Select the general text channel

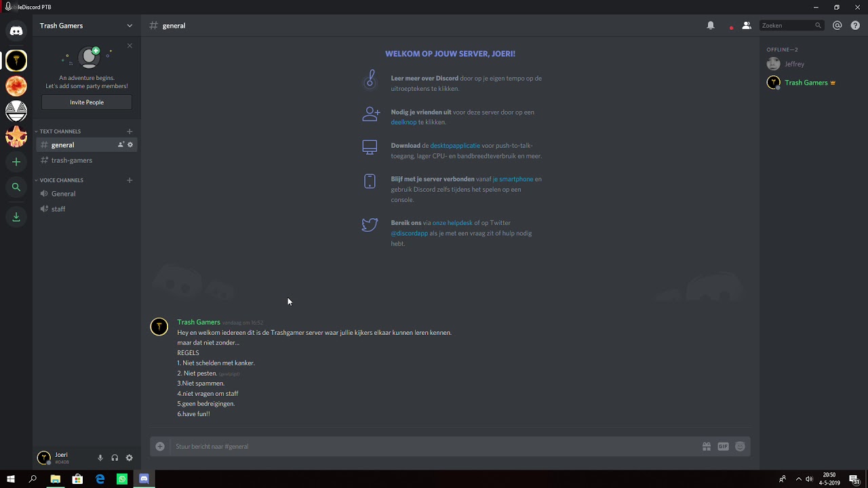pyautogui.click(x=87, y=144)
